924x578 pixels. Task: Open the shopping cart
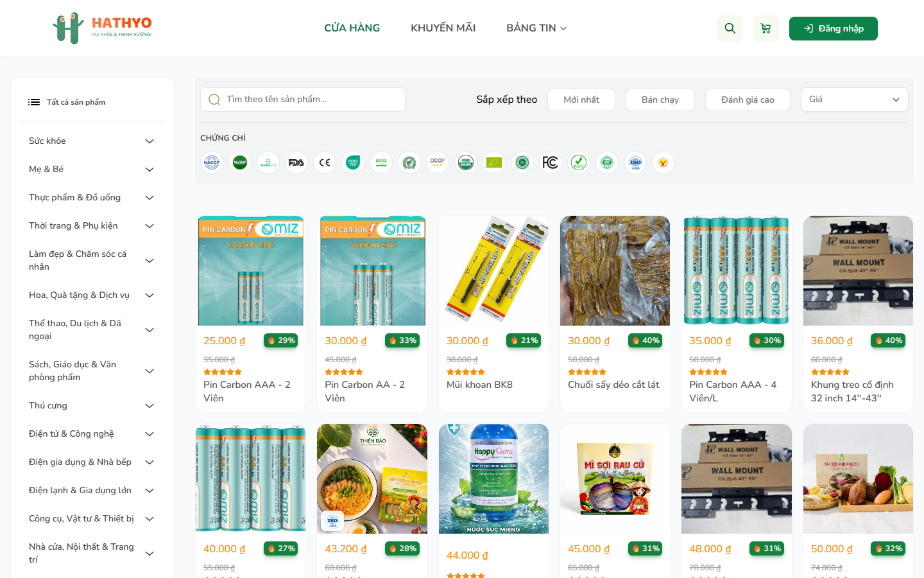click(766, 28)
